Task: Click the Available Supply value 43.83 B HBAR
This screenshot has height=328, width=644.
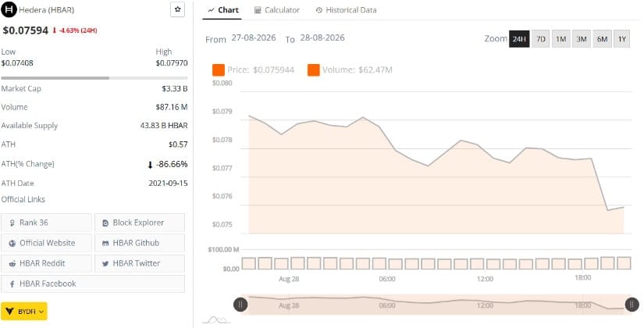Action: coord(164,126)
